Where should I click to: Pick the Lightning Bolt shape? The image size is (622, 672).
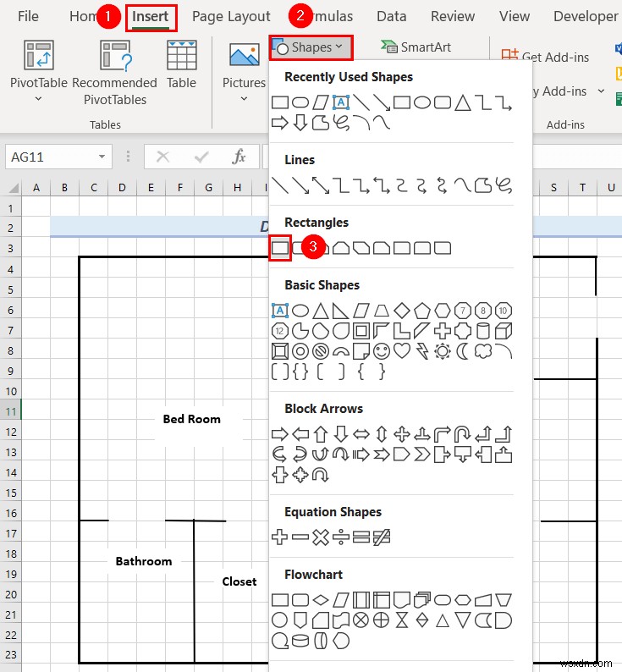click(x=422, y=351)
